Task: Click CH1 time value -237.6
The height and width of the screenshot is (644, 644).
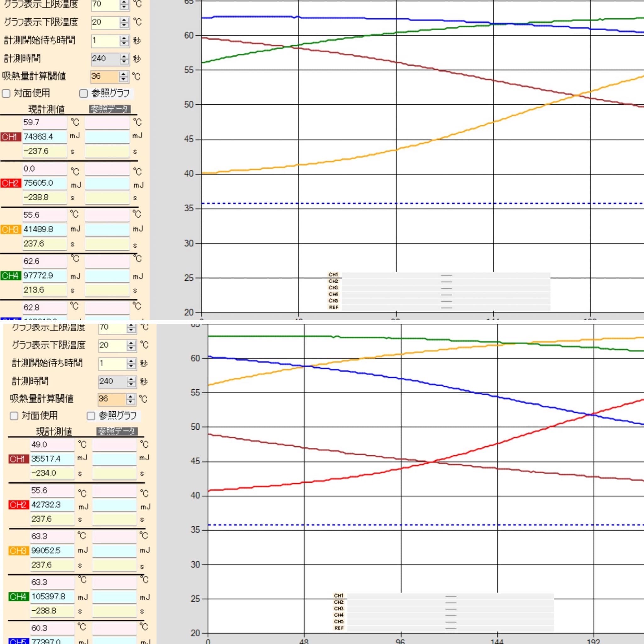Action: tap(45, 151)
